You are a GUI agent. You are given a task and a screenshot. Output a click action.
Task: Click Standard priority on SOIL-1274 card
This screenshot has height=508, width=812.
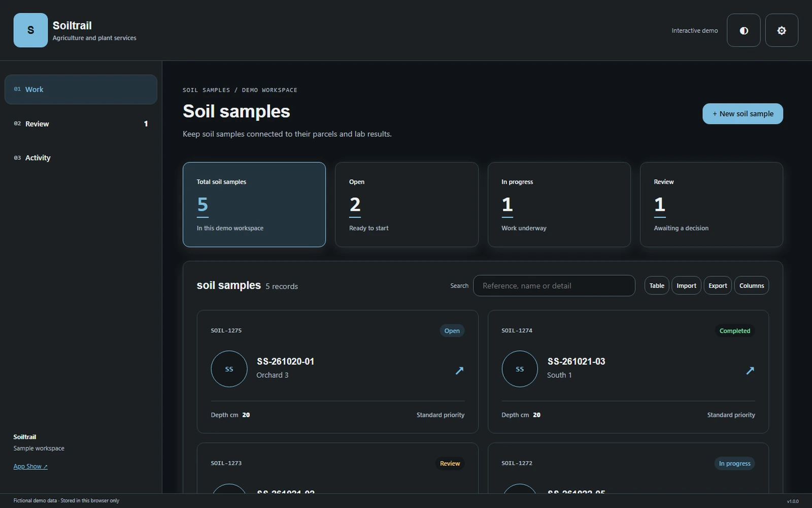click(731, 415)
